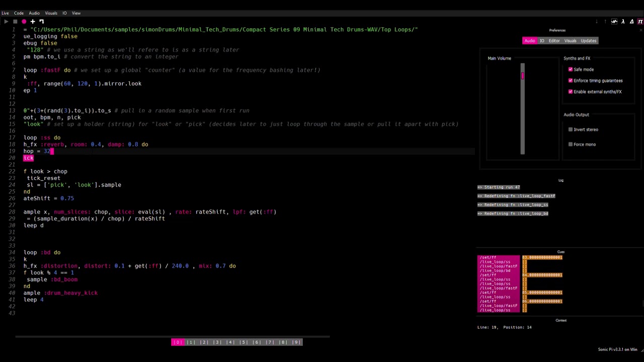Image resolution: width=644 pixels, height=362 pixels.
Task: Click the 'Synths and FX' heading
Action: click(577, 58)
